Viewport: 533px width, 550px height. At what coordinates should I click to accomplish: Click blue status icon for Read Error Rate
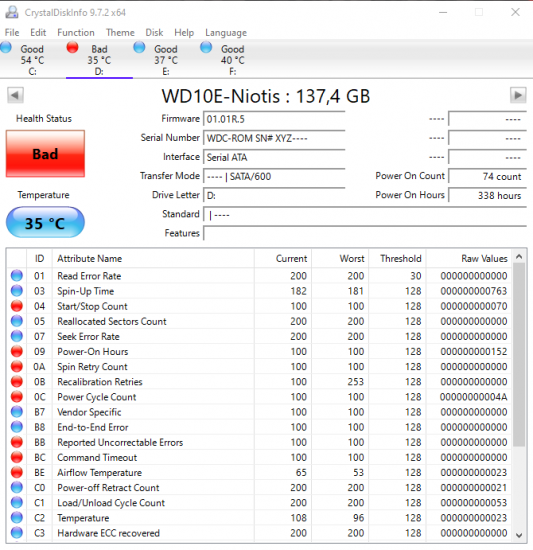coord(16,276)
